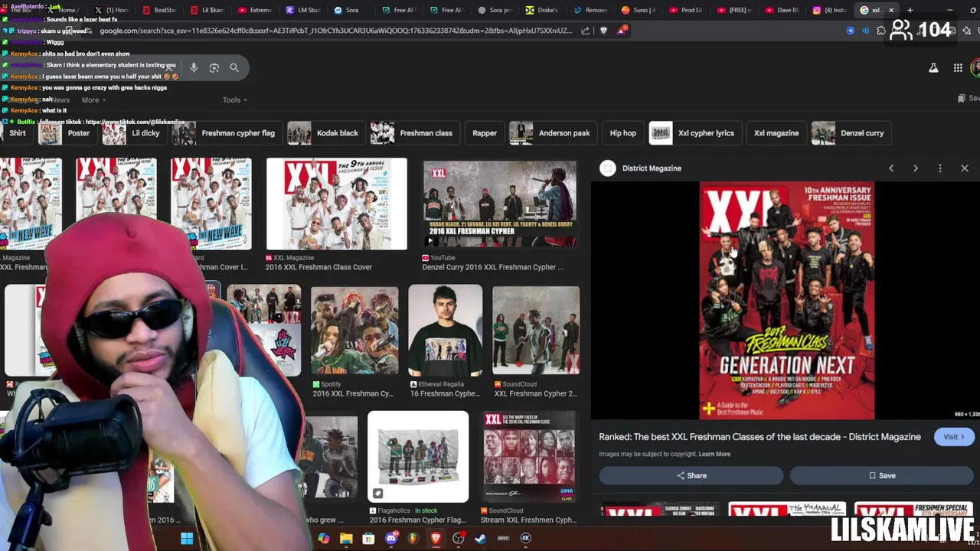Click the address bar URL field
This screenshot has height=551, width=980.
(x=335, y=31)
